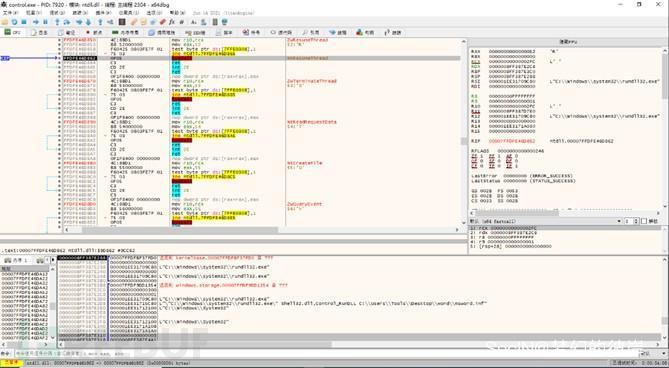Image resolution: width=669 pixels, height=368 pixels.
Task: Switch to the 内存布局 memory map tab
Action: tap(126, 32)
